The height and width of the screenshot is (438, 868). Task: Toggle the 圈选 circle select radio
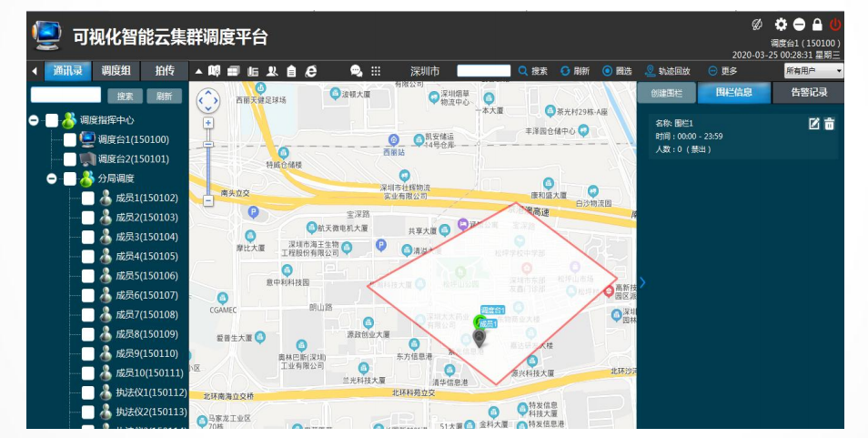pyautogui.click(x=607, y=71)
